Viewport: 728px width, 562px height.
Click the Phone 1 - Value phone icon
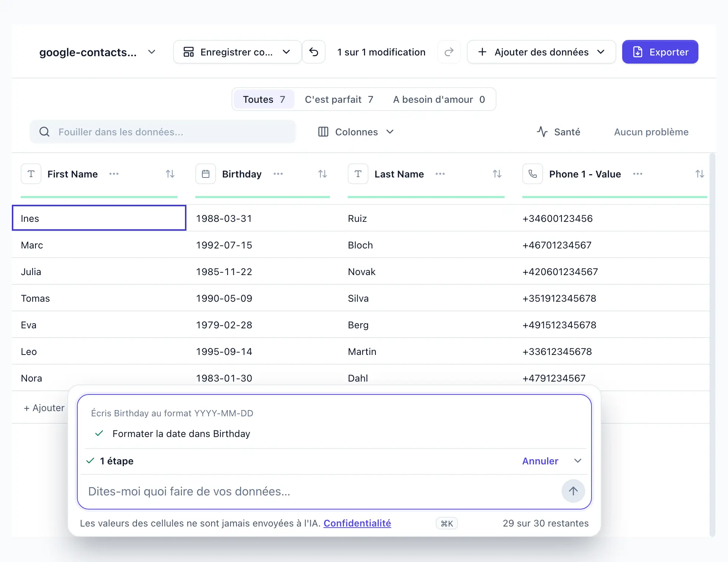[533, 174]
